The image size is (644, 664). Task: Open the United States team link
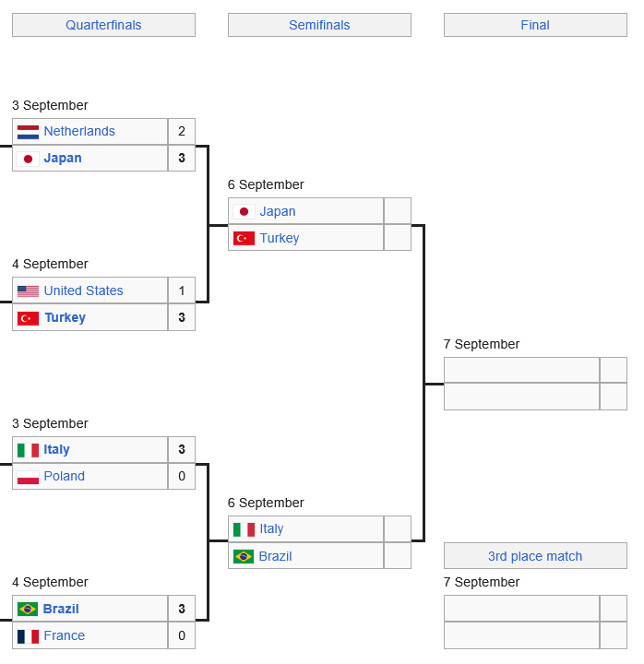(x=83, y=290)
